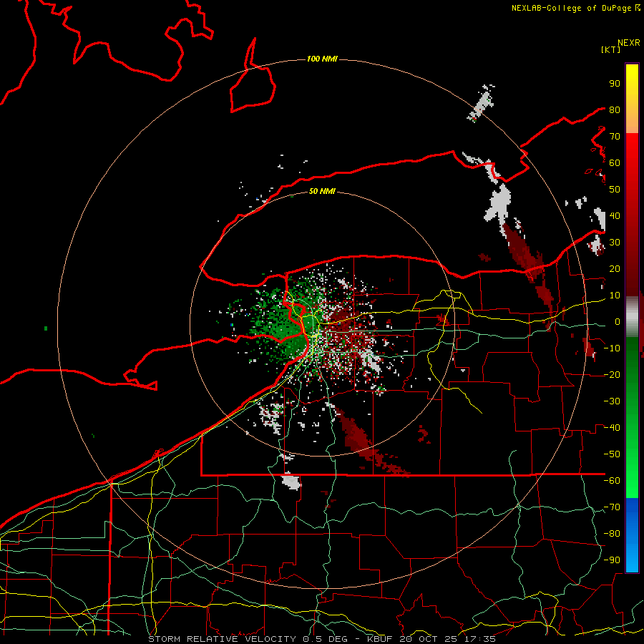The height and width of the screenshot is (644, 644).
Task: Select the -10 scale label
Action: [x=612, y=348]
